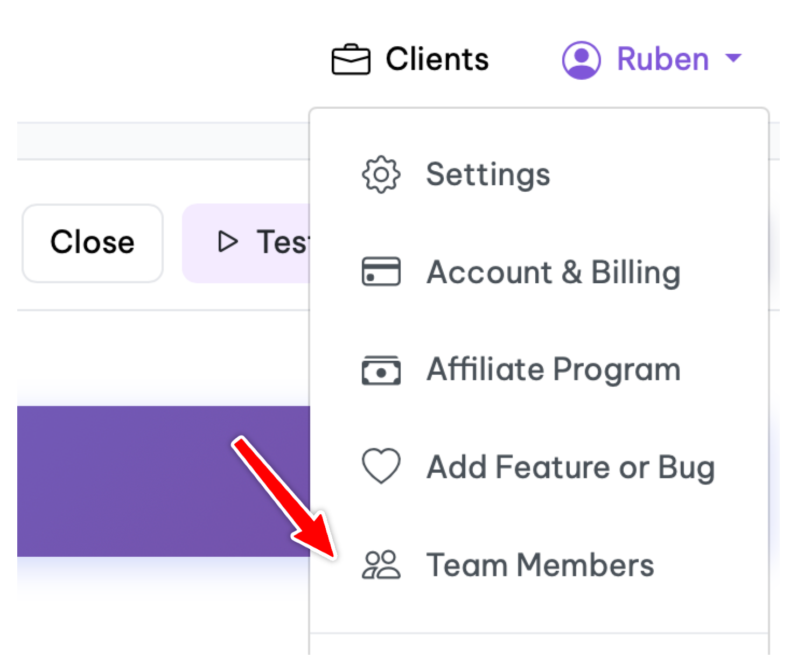Go to Team Members menu entry
Image resolution: width=797 pixels, height=672 pixels.
click(x=539, y=565)
